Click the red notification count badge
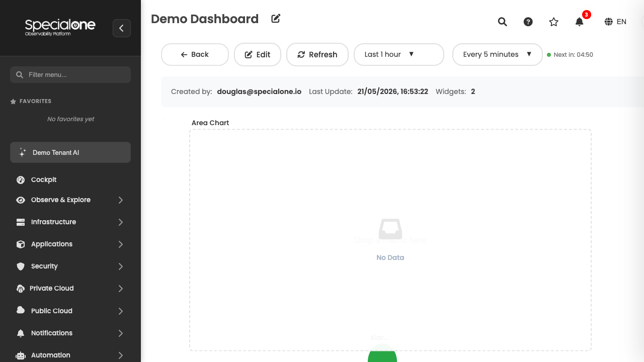 (586, 15)
